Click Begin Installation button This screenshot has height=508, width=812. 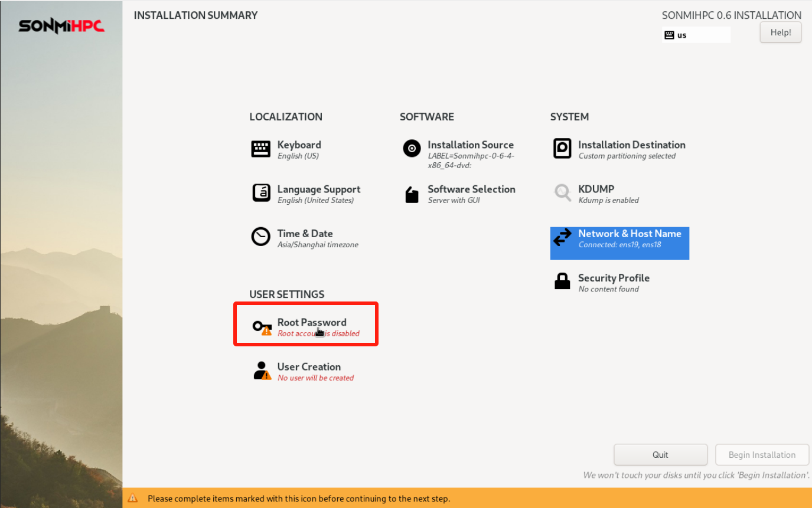(x=762, y=455)
